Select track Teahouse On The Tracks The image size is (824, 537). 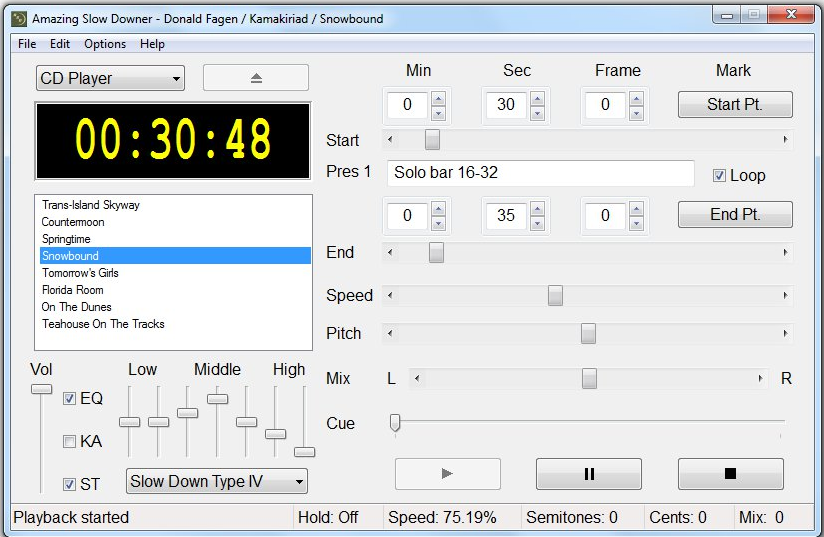click(175, 324)
